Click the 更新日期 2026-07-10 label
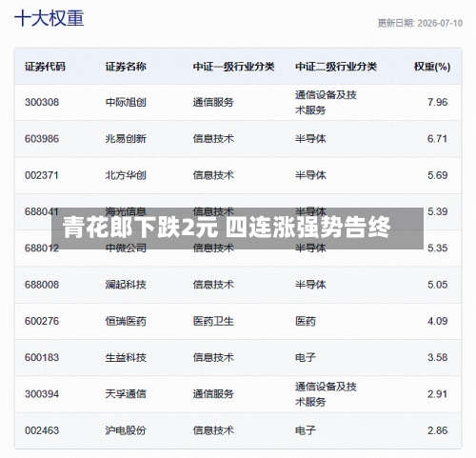476x458 pixels. point(420,23)
